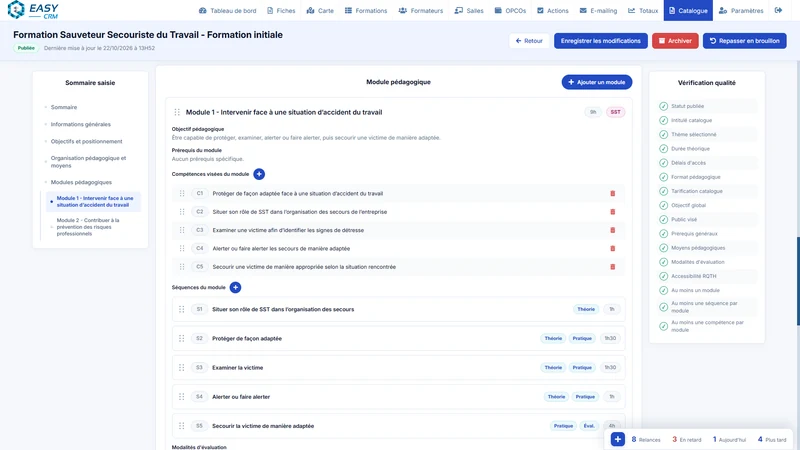Open the OPCOs menu
Viewport: 800px width, 450px height.
510,10
